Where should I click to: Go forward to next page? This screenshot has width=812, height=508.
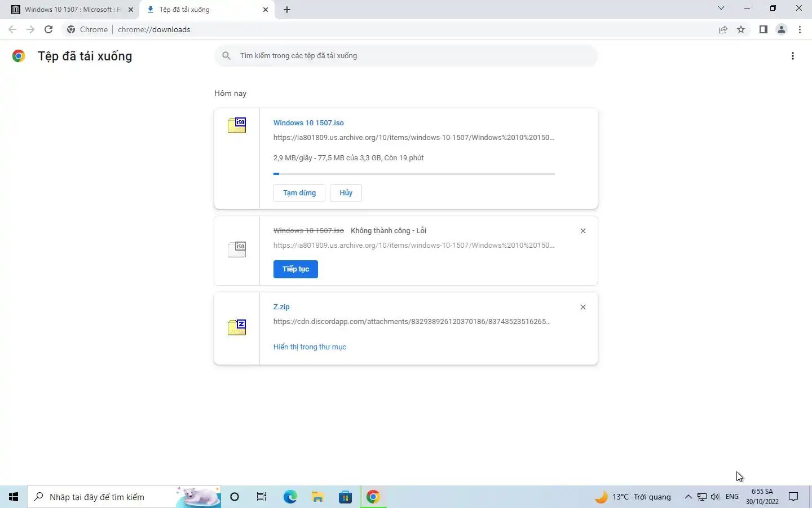click(30, 29)
